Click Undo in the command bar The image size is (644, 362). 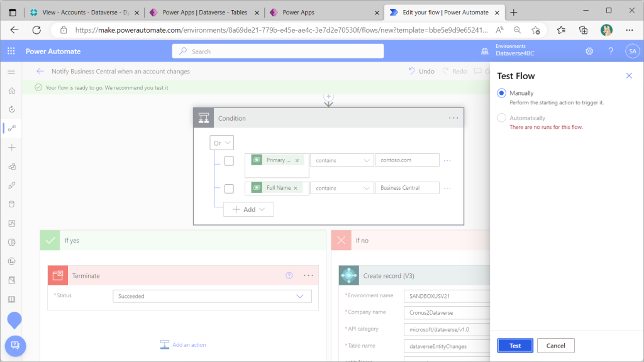(421, 71)
